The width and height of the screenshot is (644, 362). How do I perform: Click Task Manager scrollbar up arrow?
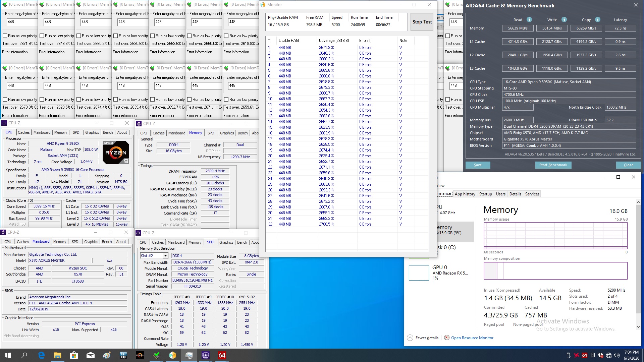[x=638, y=202]
